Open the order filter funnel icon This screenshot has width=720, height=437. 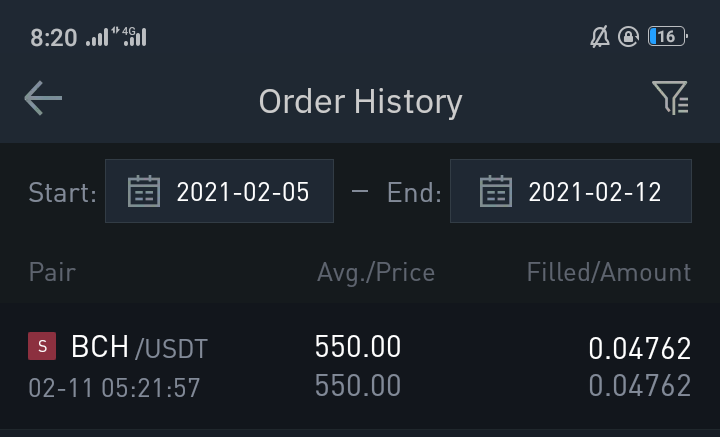click(670, 97)
